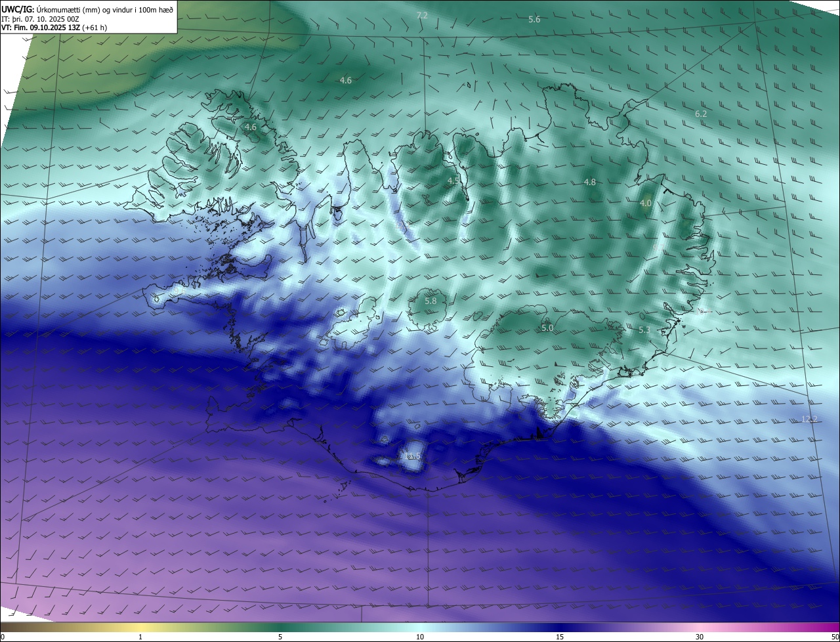Viewport: 840px width, 642px height.
Task: Click the 50 tick label on the colour bar
Action: 835,637
